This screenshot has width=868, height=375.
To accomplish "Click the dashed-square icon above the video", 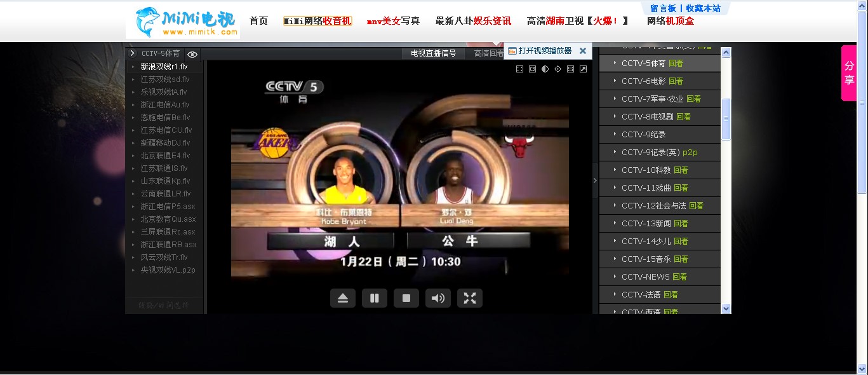I will 519,69.
